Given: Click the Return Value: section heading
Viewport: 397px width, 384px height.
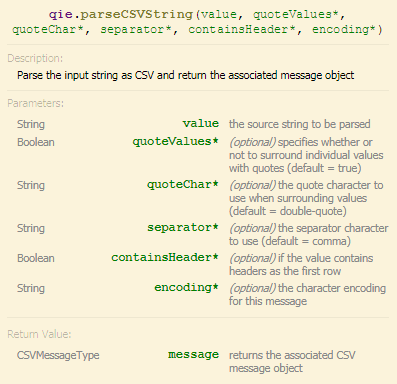Looking at the screenshot, I should coord(39,334).
